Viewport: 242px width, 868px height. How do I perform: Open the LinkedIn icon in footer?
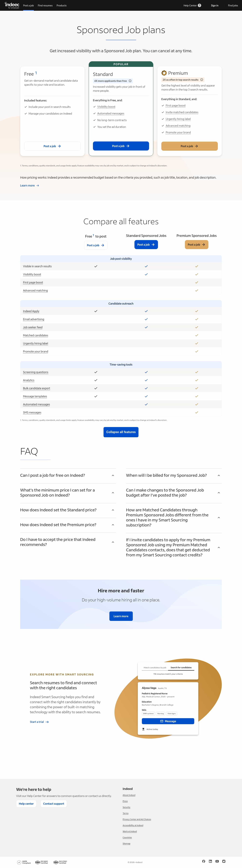[210, 861]
